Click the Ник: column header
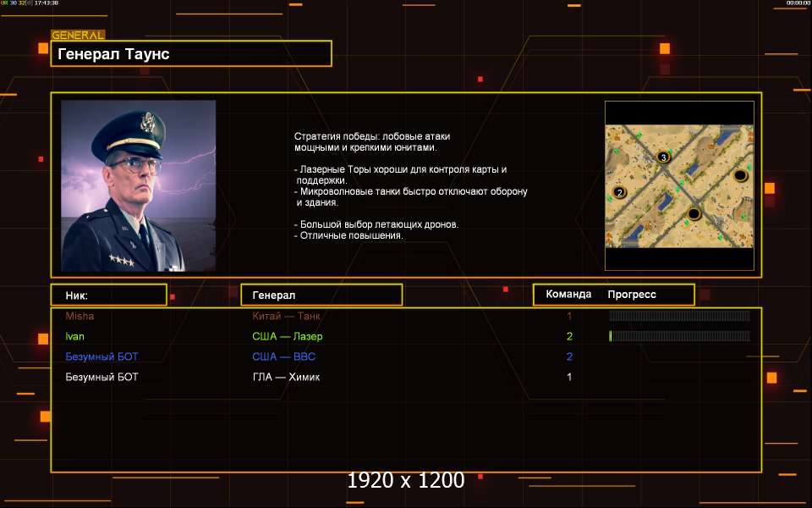812x508 pixels. pos(109,295)
